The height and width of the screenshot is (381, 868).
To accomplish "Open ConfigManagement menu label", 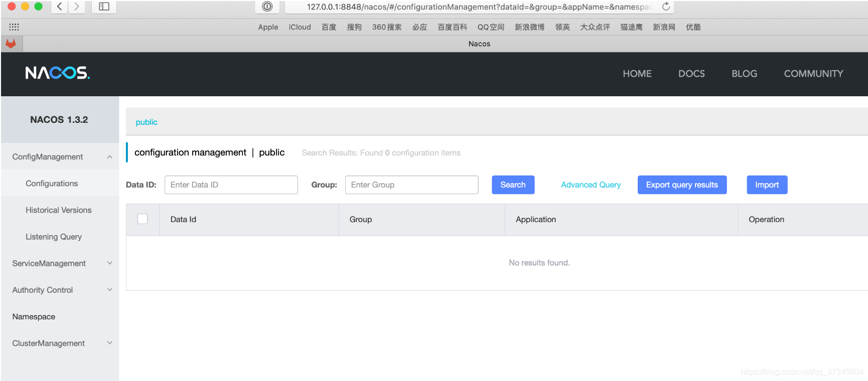I will (48, 157).
